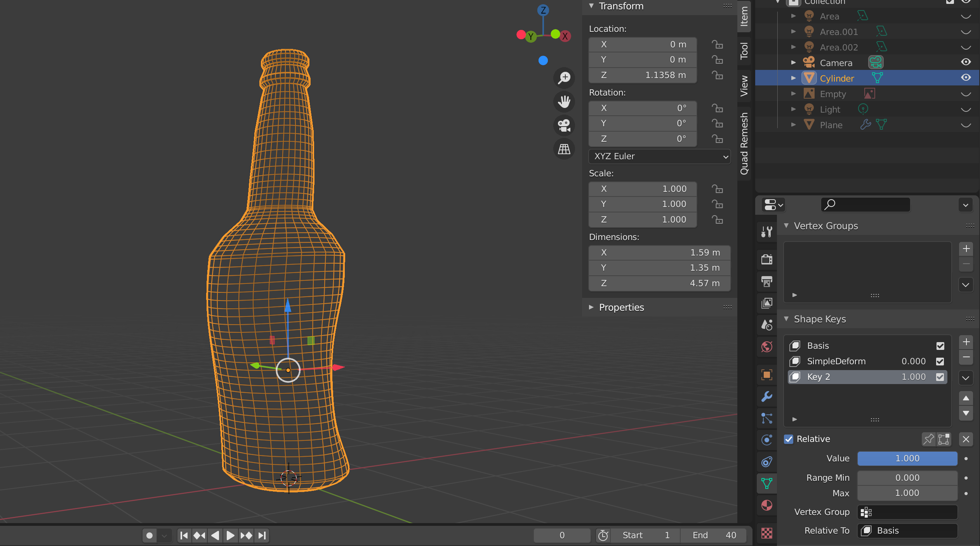Clear all shape keys X button

[x=966, y=439]
